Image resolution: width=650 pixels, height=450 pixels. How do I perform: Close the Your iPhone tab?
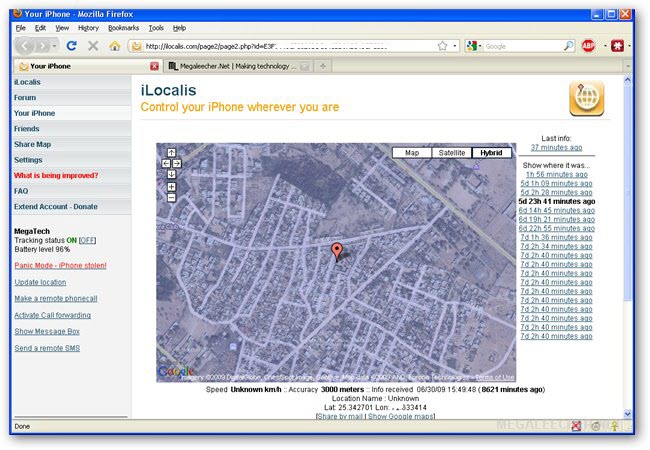[x=154, y=66]
